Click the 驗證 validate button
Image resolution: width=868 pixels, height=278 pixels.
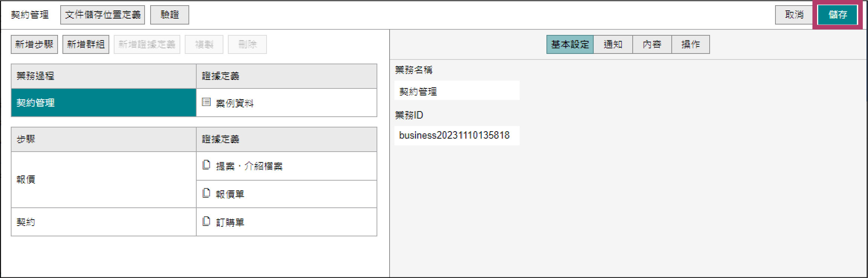coord(170,15)
